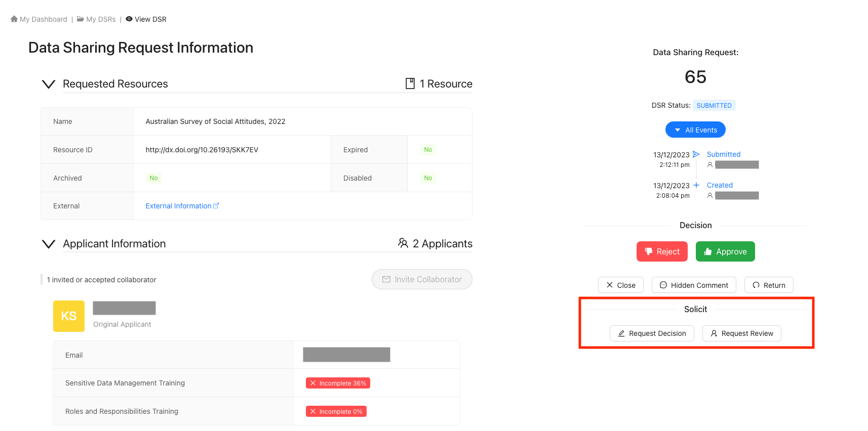Click the Roles and Responsibilities Training label
The width and height of the screenshot is (868, 431).
point(122,411)
